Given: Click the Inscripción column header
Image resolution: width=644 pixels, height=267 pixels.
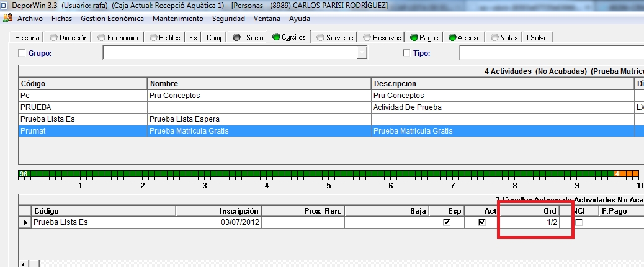Looking at the screenshot, I should point(218,210).
